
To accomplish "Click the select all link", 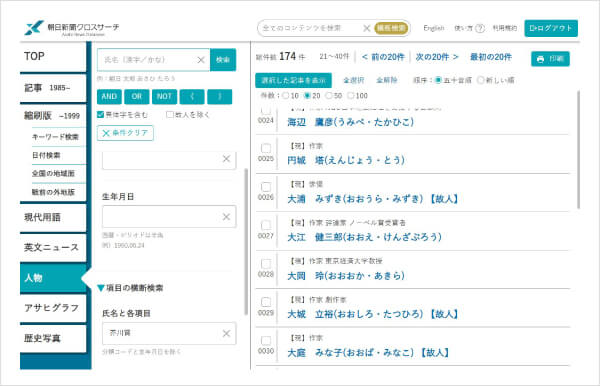I will click(353, 80).
